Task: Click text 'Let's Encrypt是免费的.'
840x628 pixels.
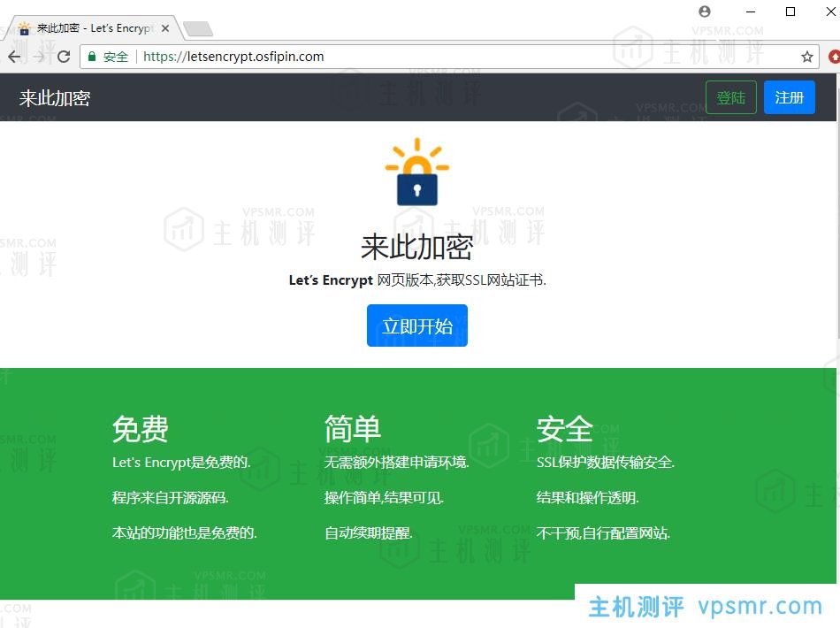Action: point(181,463)
